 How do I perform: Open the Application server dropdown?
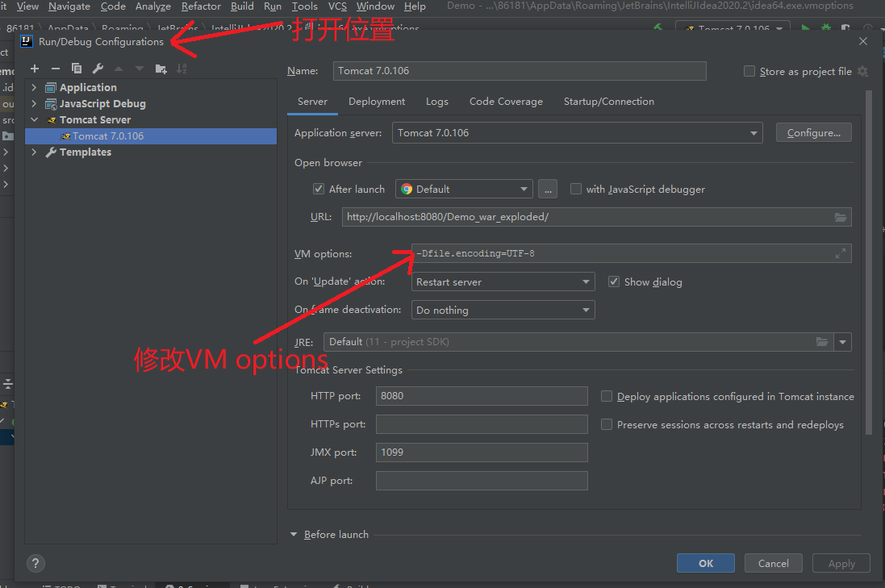click(x=578, y=132)
